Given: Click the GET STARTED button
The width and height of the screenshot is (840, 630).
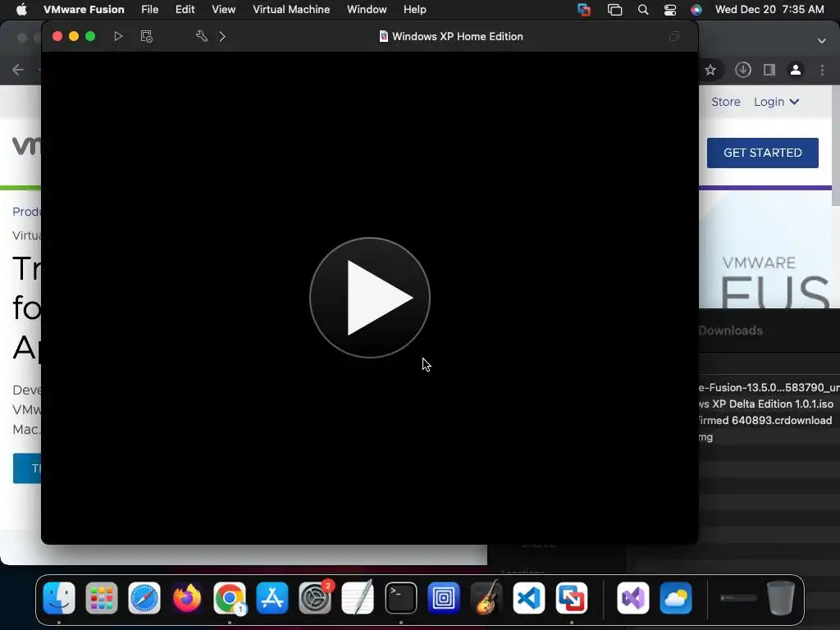Looking at the screenshot, I should 762,153.
